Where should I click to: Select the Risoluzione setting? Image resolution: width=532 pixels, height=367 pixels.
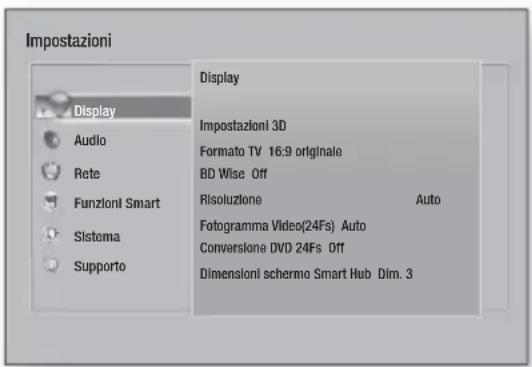coord(231,199)
